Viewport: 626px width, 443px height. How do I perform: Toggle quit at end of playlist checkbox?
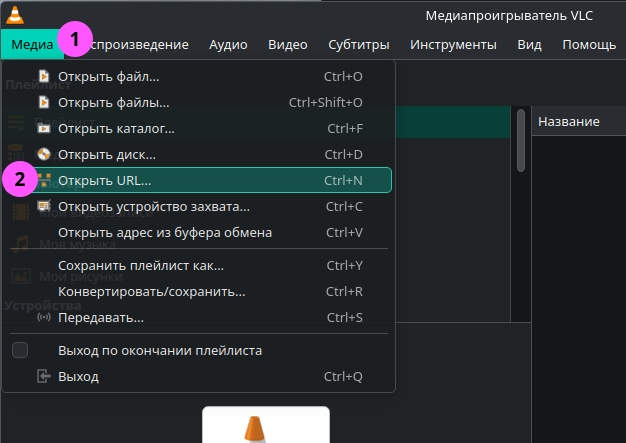point(20,350)
